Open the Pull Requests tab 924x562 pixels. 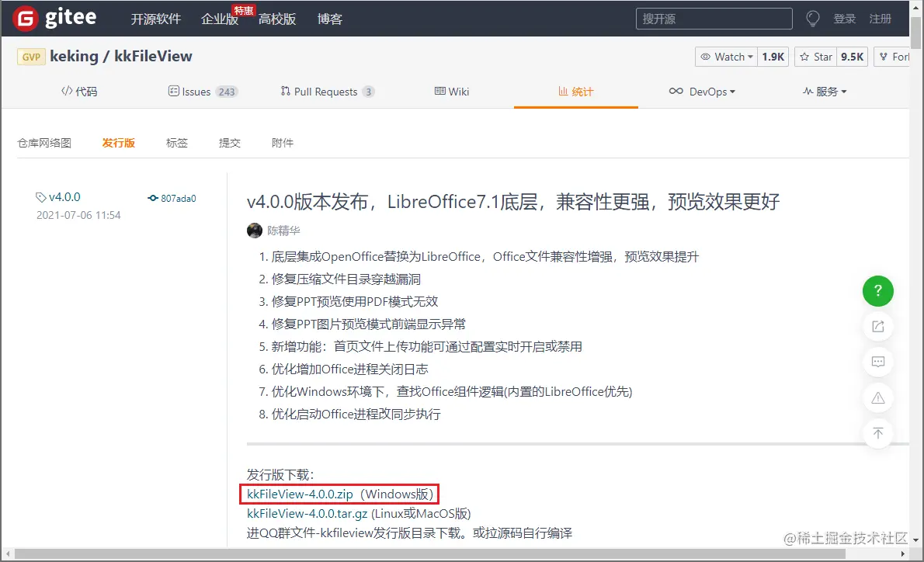coord(327,92)
